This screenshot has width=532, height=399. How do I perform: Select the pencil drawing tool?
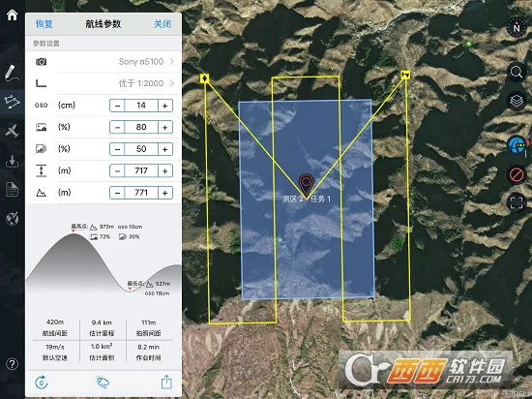pyautogui.click(x=12, y=73)
